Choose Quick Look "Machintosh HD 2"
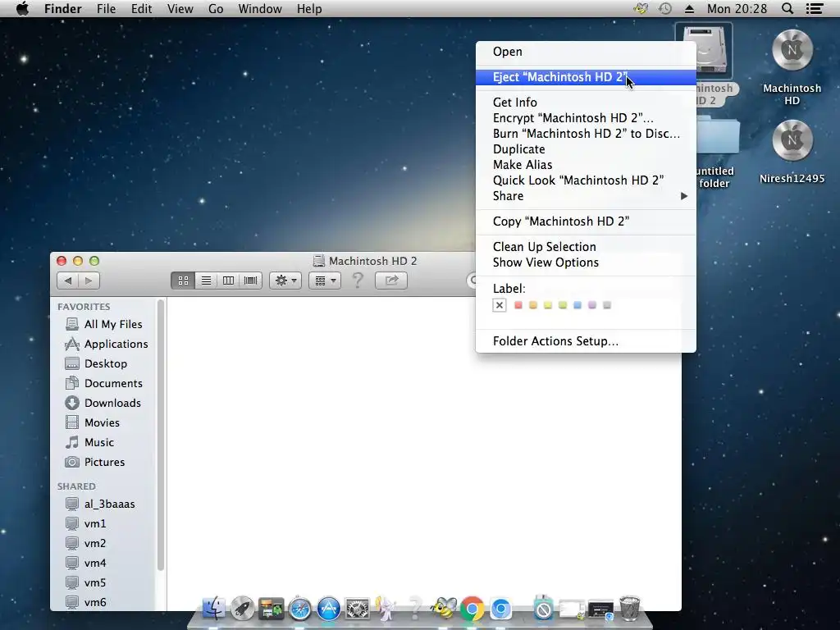Image resolution: width=840 pixels, height=630 pixels. coord(586,180)
